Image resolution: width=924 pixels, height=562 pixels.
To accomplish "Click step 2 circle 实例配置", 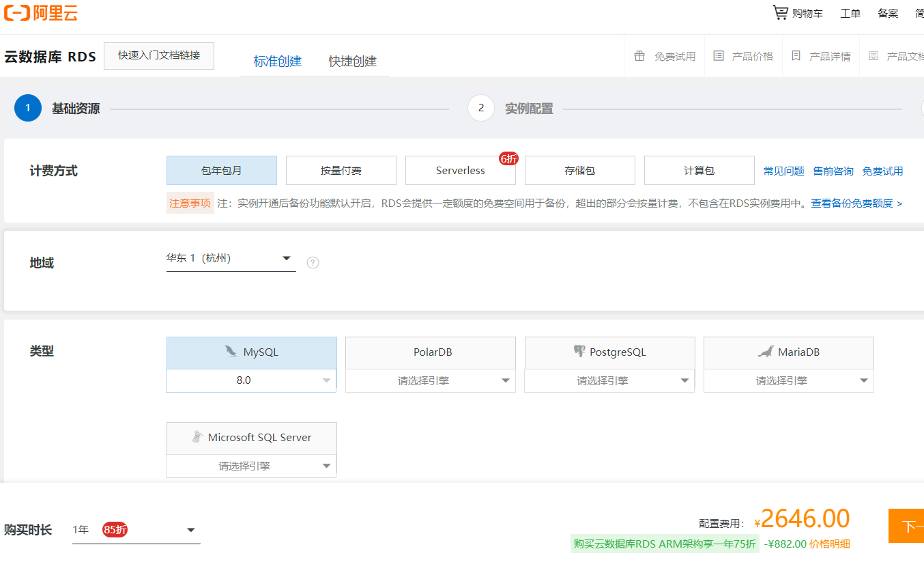I will pyautogui.click(x=481, y=108).
